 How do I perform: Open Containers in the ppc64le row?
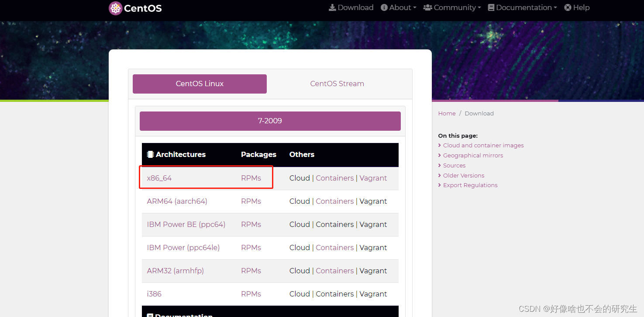click(x=335, y=247)
